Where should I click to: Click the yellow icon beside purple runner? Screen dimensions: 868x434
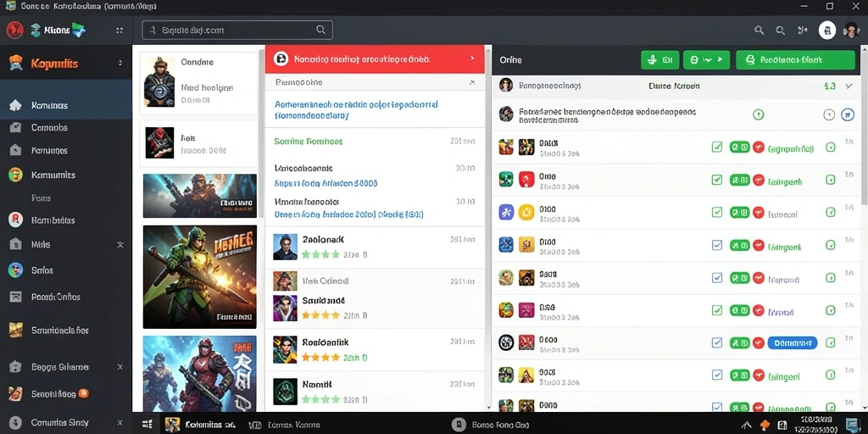[526, 212]
